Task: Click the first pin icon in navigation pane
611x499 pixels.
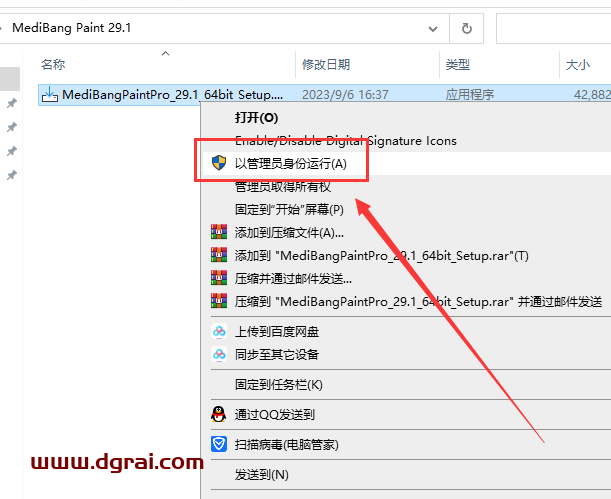Action: [x=12, y=103]
